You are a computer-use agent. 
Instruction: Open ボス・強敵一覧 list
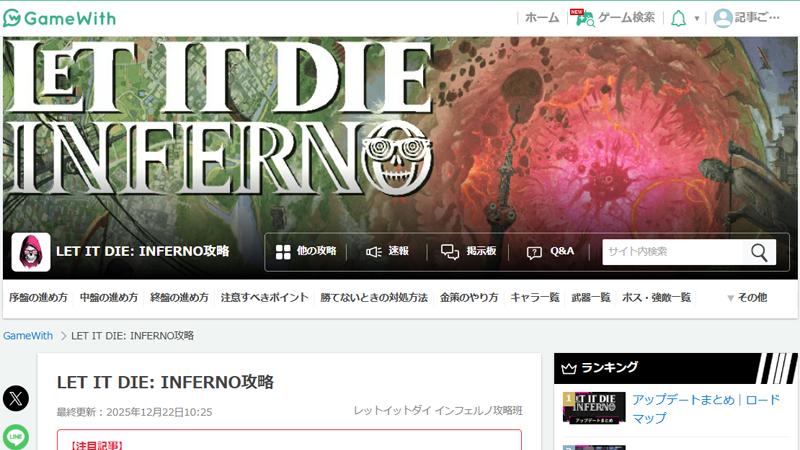point(656,297)
